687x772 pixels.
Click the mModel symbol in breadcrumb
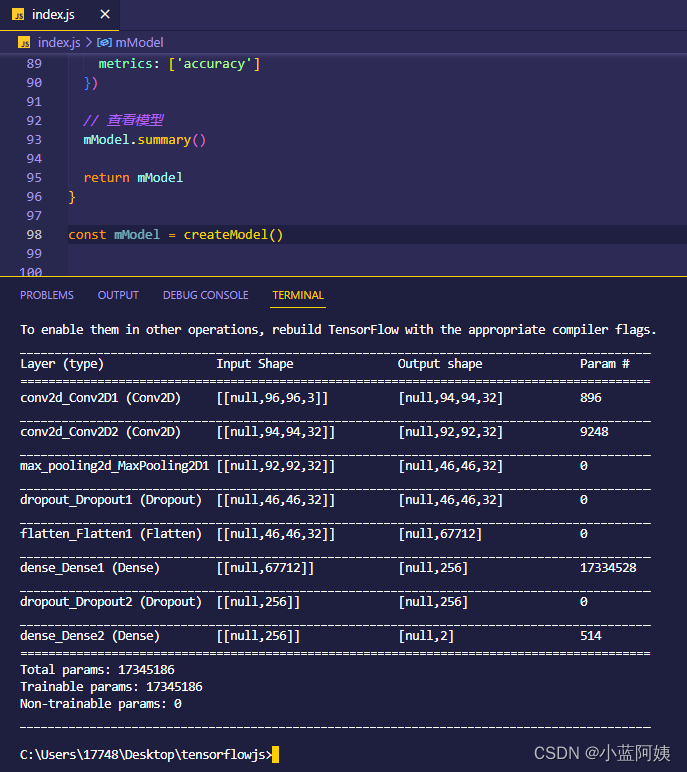[x=139, y=43]
